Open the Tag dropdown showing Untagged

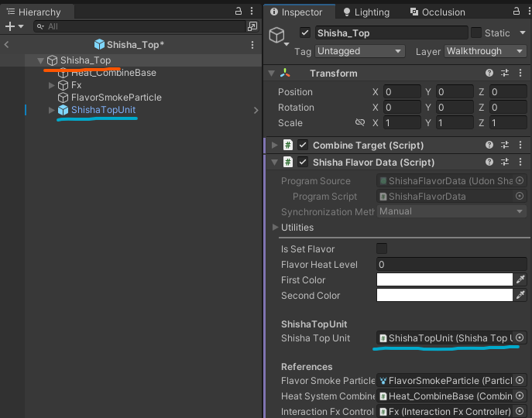click(x=359, y=51)
